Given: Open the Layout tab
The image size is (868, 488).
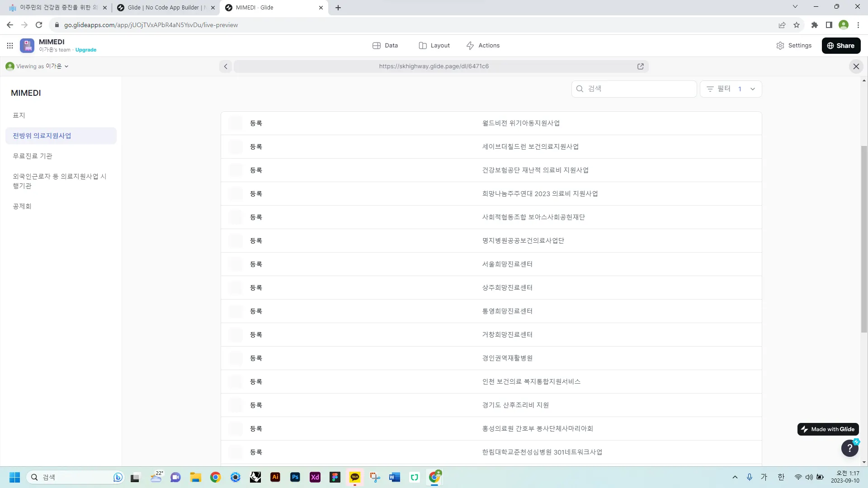Looking at the screenshot, I should 434,46.
